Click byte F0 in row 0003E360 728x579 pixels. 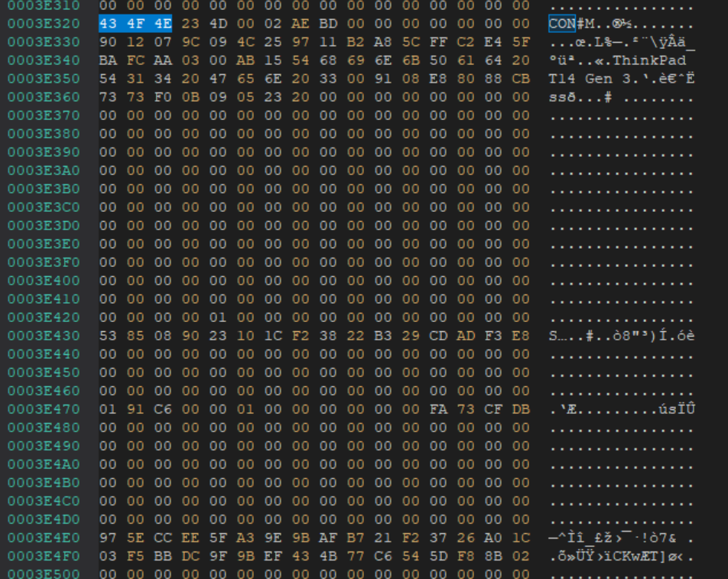pyautogui.click(x=163, y=97)
